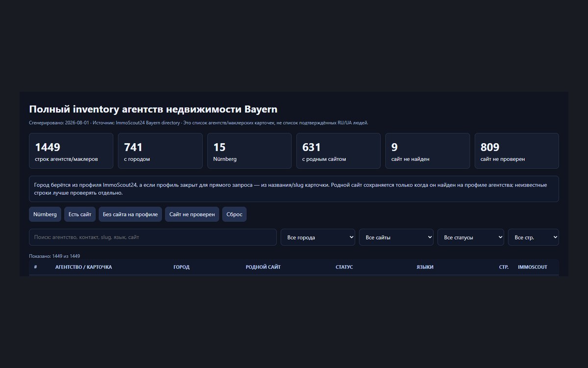The width and height of the screenshot is (588, 368).
Task: Click the 809 'сайт не проверен' stat card
Action: pyautogui.click(x=517, y=151)
